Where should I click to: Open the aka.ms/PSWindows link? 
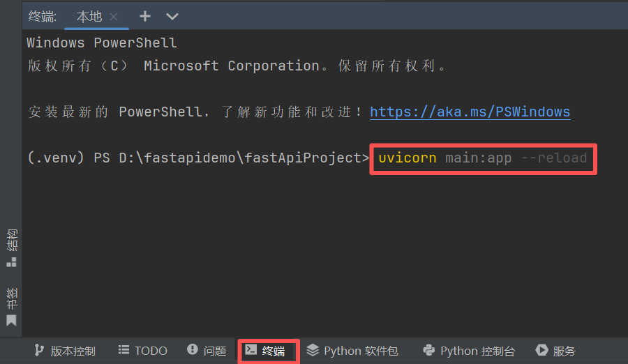pyautogui.click(x=470, y=112)
